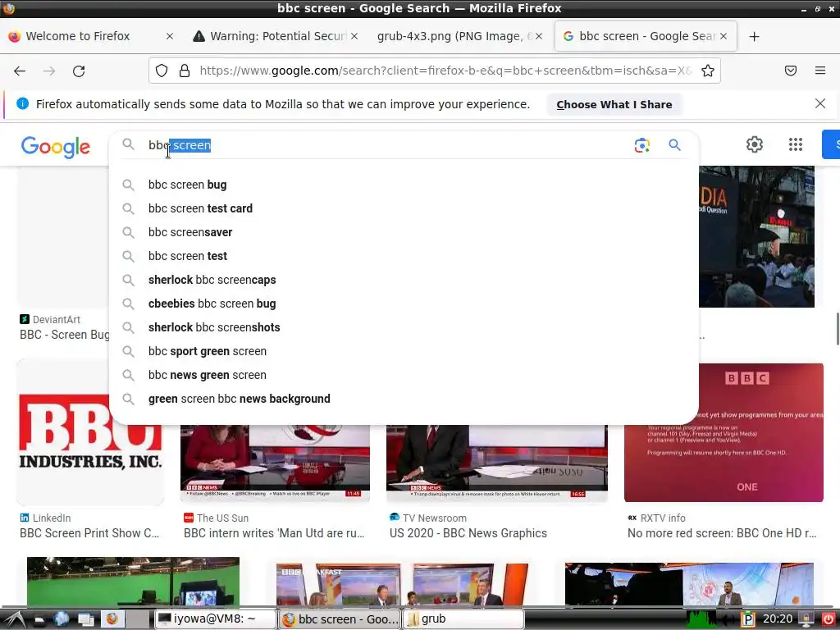Dismiss the Firefox data notification bar
This screenshot has width=840, height=630.
820,103
